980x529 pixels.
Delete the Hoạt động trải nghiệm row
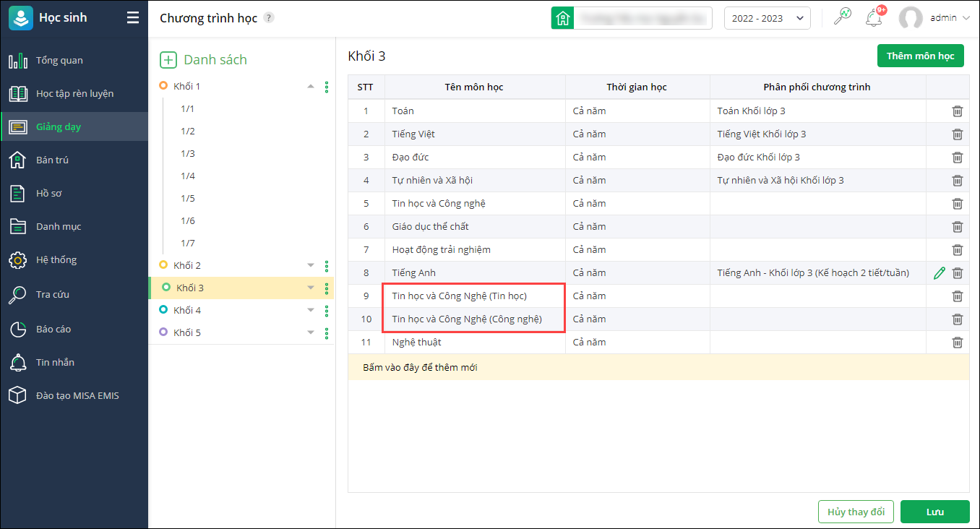[x=957, y=250]
